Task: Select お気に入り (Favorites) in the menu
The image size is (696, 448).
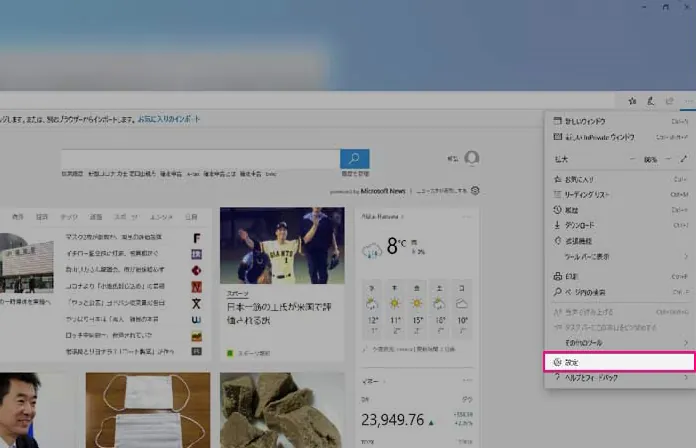Action: (x=620, y=179)
